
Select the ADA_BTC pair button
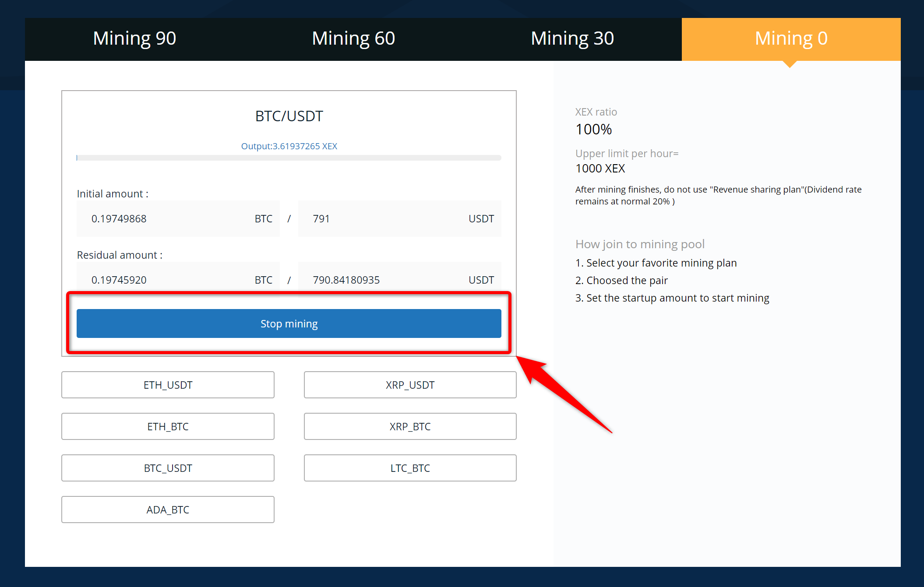tap(168, 510)
